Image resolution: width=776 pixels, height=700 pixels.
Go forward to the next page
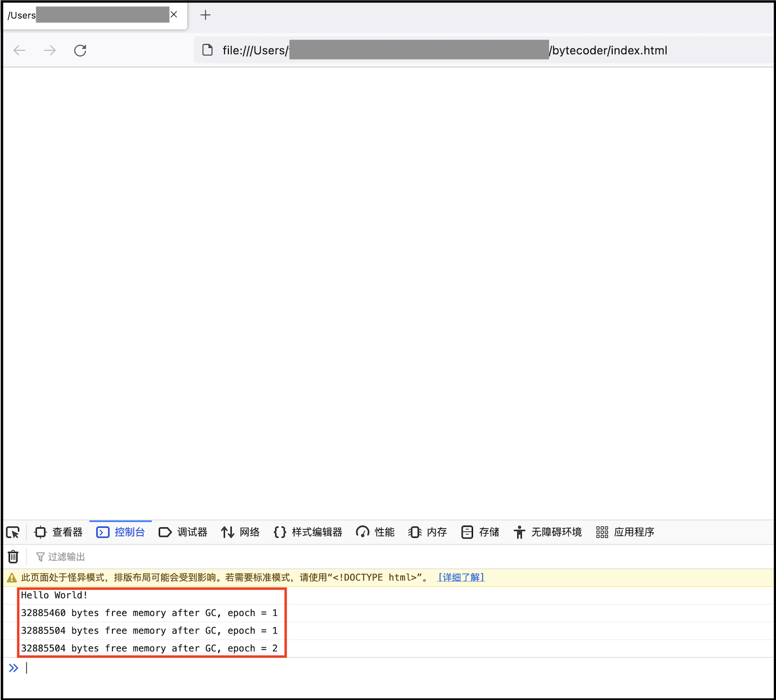[x=50, y=50]
